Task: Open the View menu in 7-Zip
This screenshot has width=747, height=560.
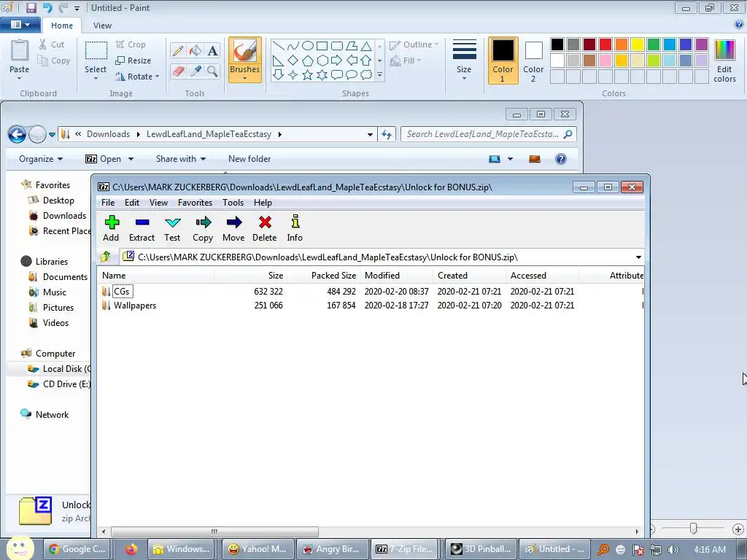Action: (158, 203)
